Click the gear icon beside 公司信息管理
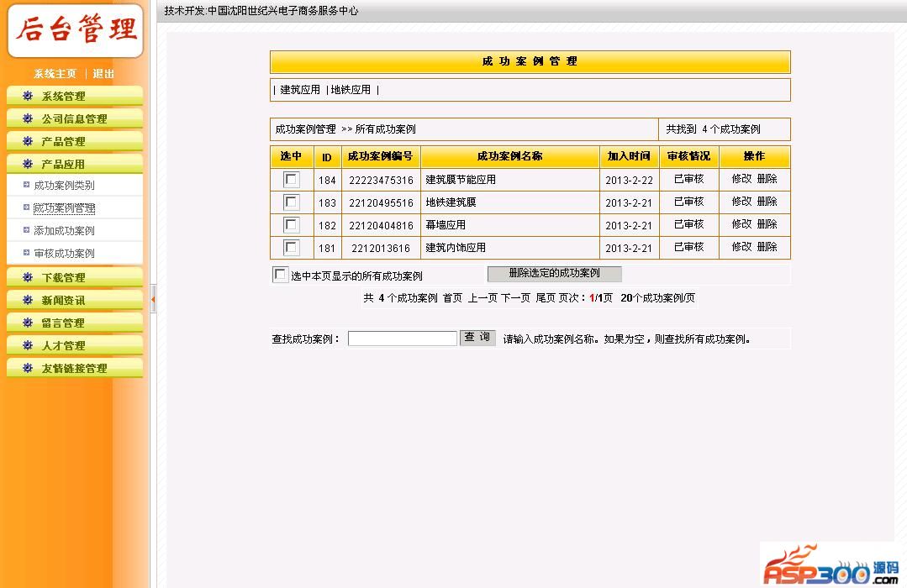 [28, 118]
